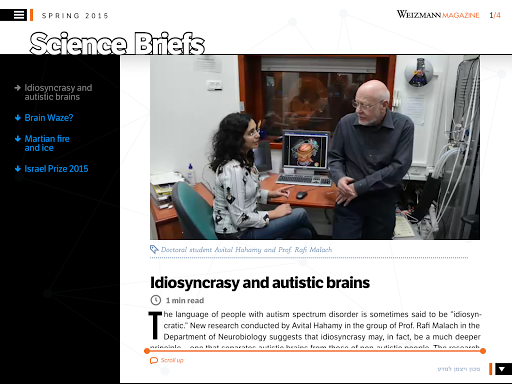The height and width of the screenshot is (384, 512).
Task: Click the right handle of orange scroll bar
Action: click(483, 351)
